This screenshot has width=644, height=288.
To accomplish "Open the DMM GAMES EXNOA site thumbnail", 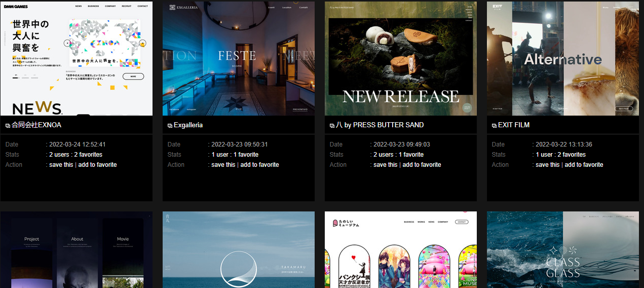I will 77,58.
